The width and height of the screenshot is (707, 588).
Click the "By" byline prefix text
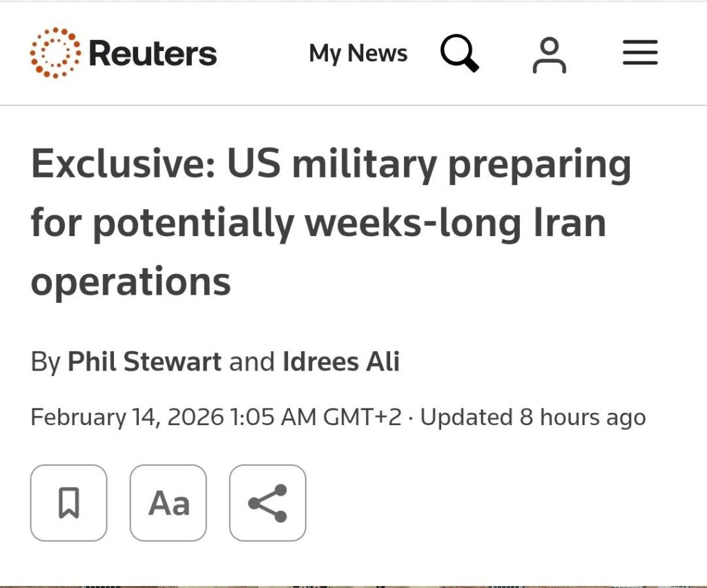(x=46, y=362)
